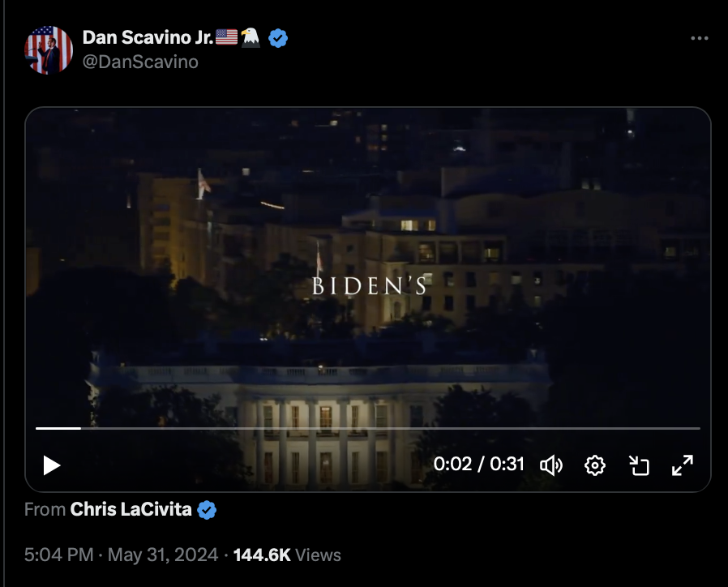Open the three-dot more options menu
Screen dimensions: 728x587
coord(699,38)
